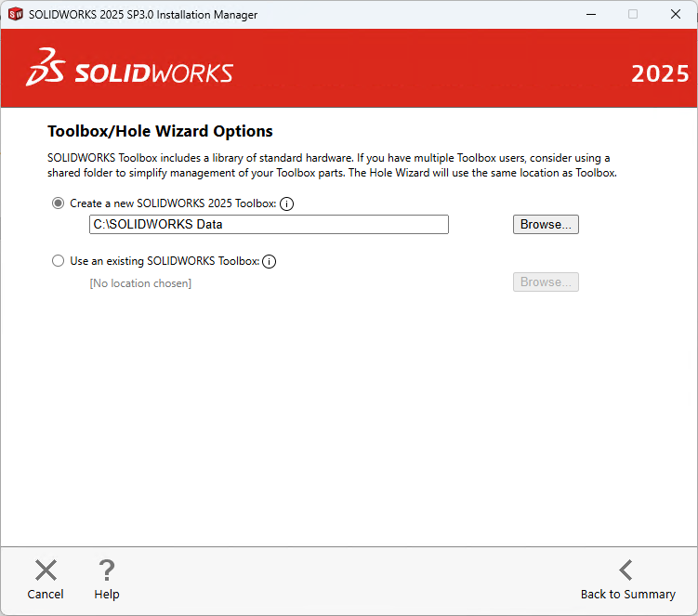Click the Toolbox/Hole Wizard Options heading
The image size is (698, 616).
(x=160, y=131)
